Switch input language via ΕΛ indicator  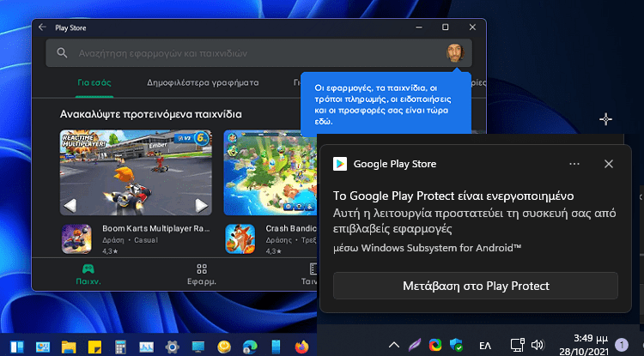(x=485, y=346)
